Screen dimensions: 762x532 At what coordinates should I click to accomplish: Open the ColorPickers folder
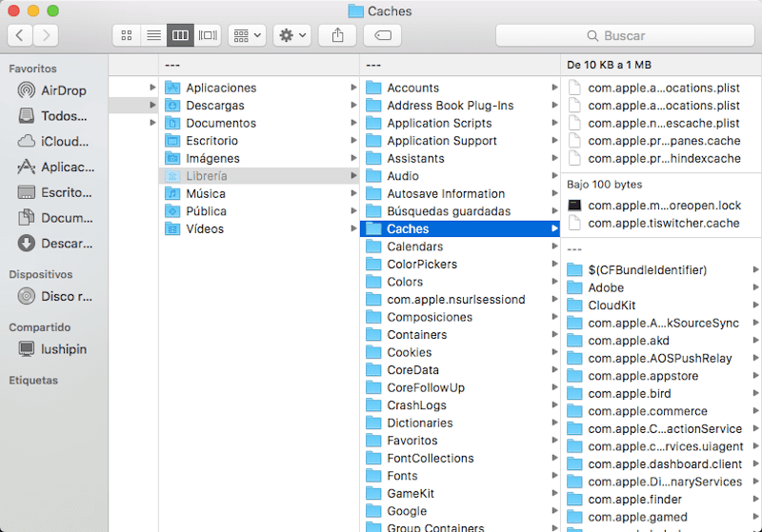[x=460, y=264]
